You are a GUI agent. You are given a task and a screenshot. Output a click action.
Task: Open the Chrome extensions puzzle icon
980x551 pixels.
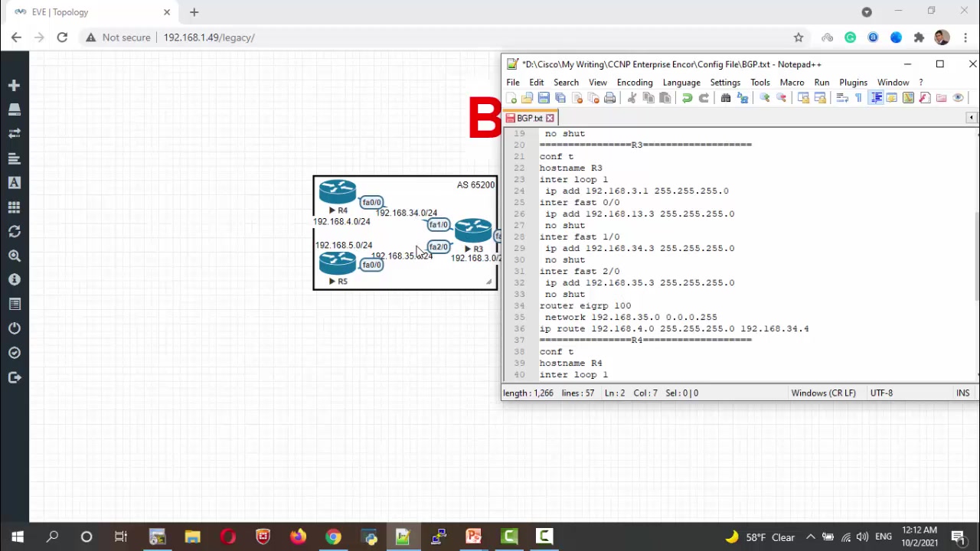tap(919, 37)
